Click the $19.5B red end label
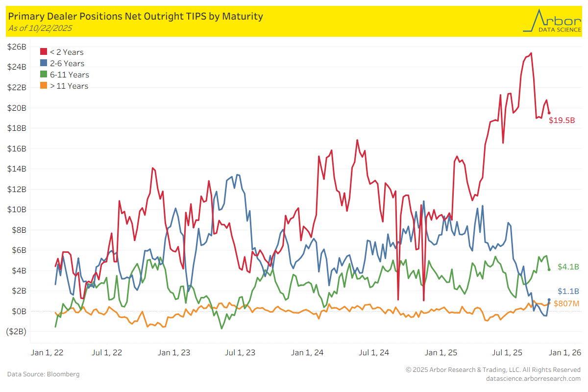 (562, 120)
